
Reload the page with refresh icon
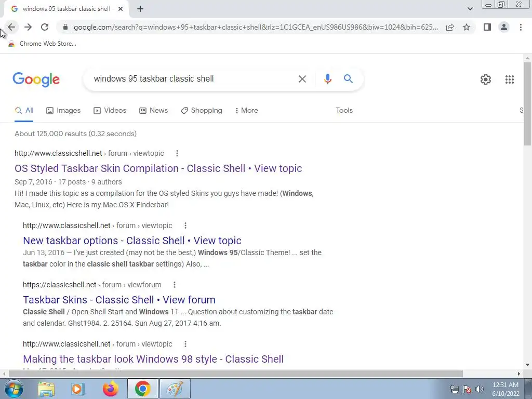click(x=45, y=27)
